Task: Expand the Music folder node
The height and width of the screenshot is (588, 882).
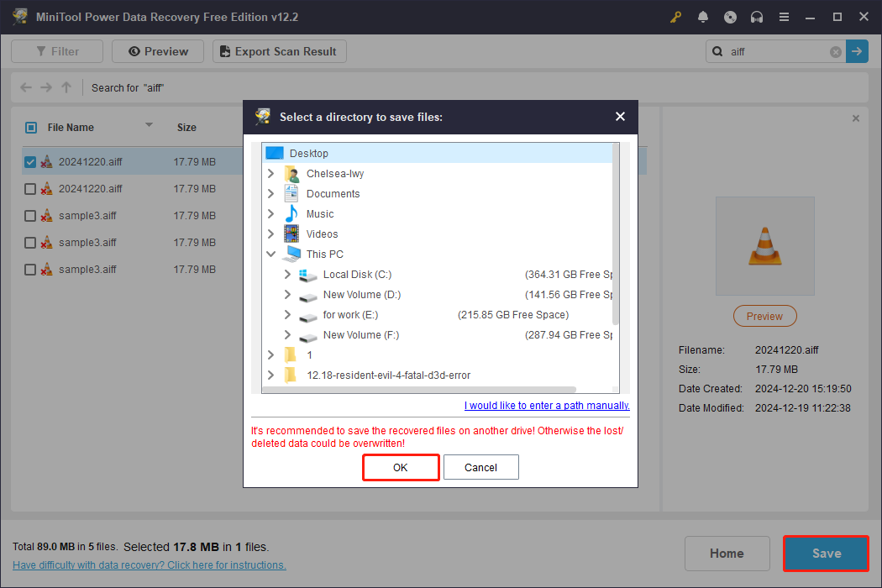Action: tap(271, 214)
